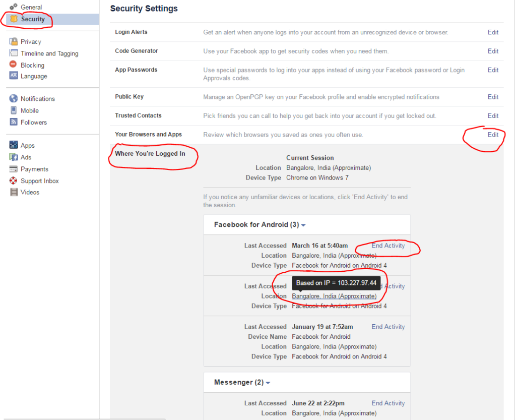Click the red Blocking icon
Image resolution: width=516 pixels, height=420 pixels.
tap(13, 64)
